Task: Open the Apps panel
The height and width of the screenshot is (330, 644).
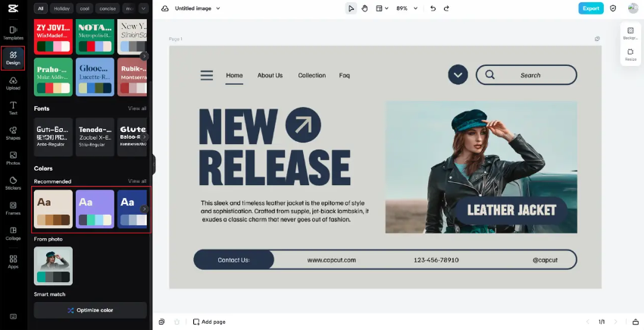Action: point(13,262)
